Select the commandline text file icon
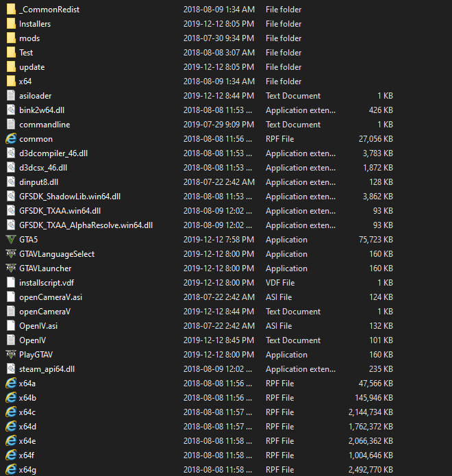452x476 pixels. pos(11,125)
